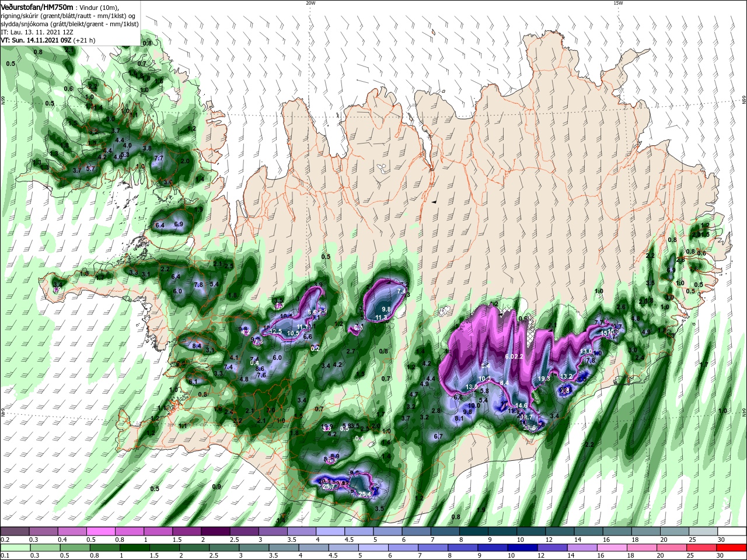Click the dark navy swatch between 10 and 12, lower legend
This screenshot has width=747, height=560.
click(522, 548)
